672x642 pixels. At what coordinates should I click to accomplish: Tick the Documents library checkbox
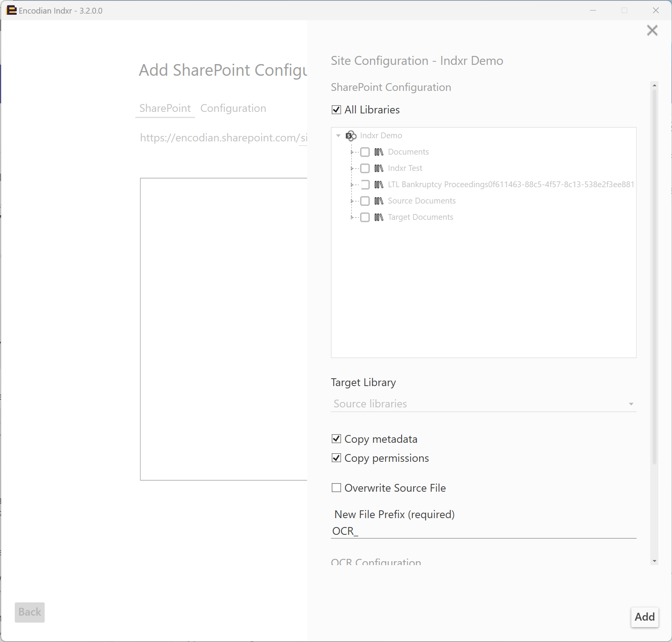(365, 152)
